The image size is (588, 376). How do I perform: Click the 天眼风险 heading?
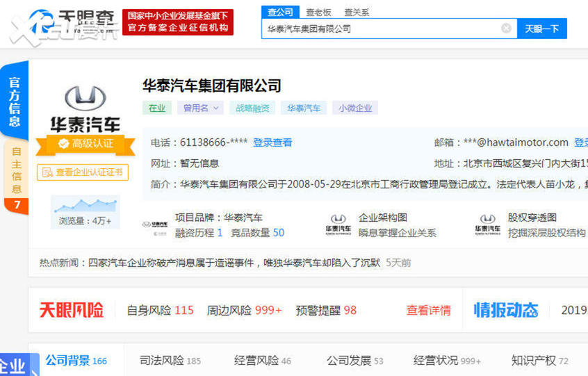[x=72, y=310]
